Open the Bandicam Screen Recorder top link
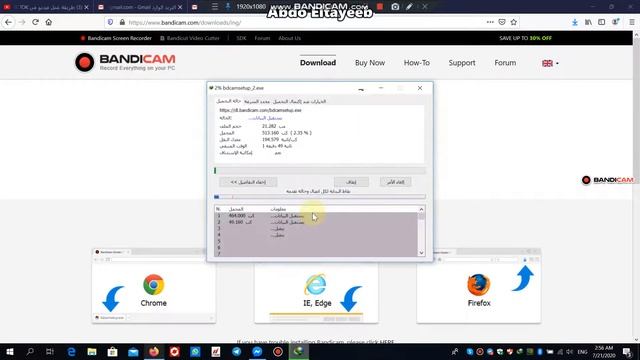The image size is (640, 360). click(116, 38)
